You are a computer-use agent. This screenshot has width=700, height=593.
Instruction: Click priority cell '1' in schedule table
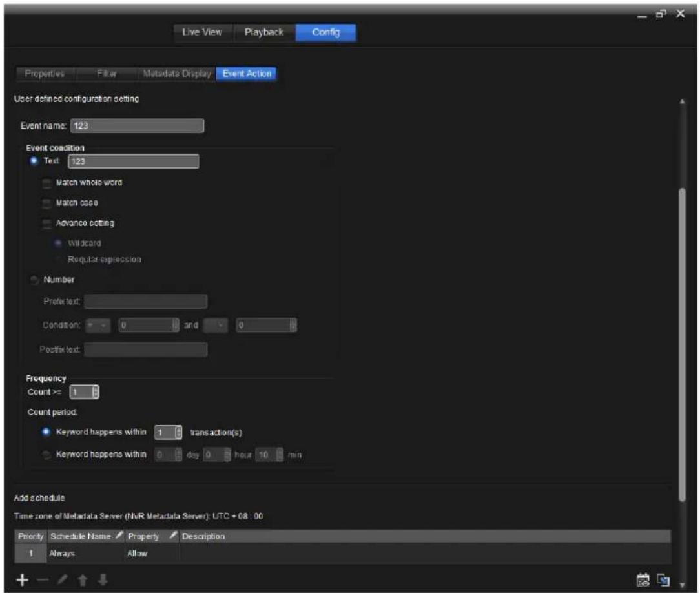coord(31,553)
